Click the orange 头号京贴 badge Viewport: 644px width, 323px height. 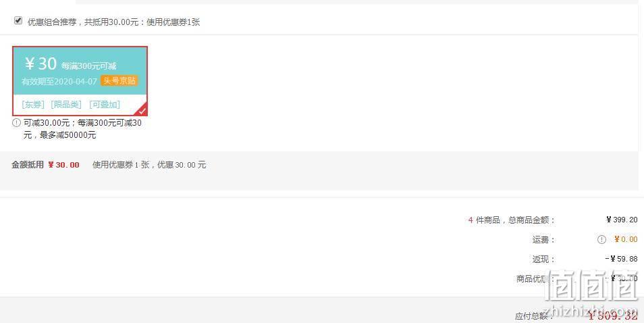119,80
